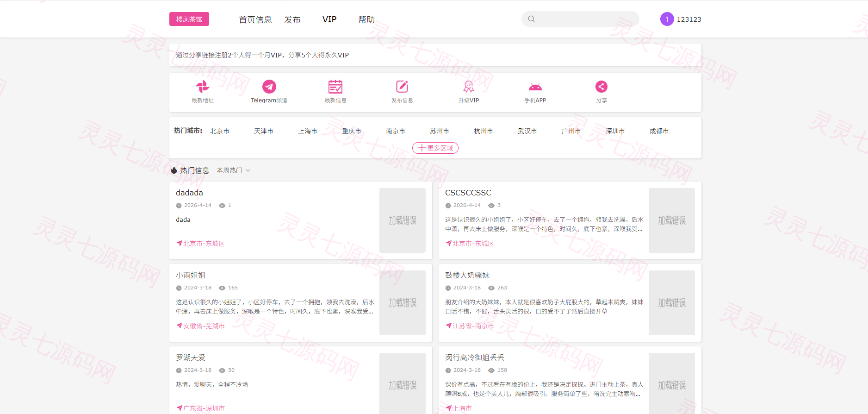
Task: Click the 分享 share icon
Action: click(601, 87)
